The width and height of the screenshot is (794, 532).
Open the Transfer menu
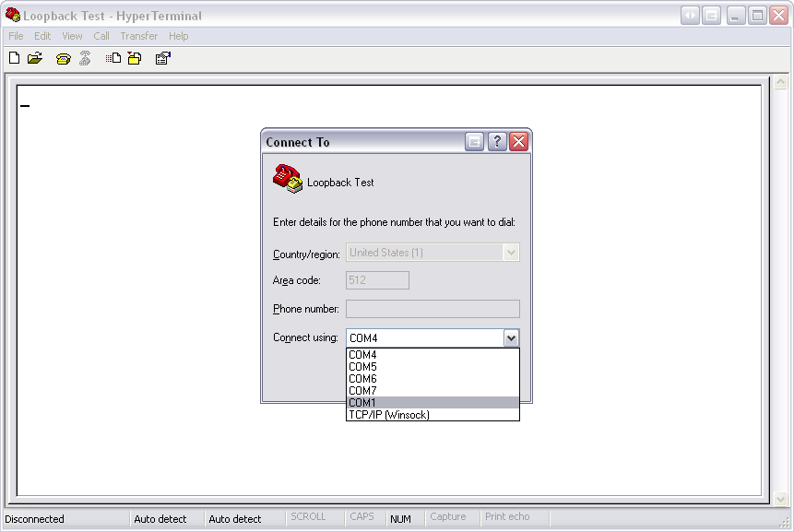coord(138,36)
